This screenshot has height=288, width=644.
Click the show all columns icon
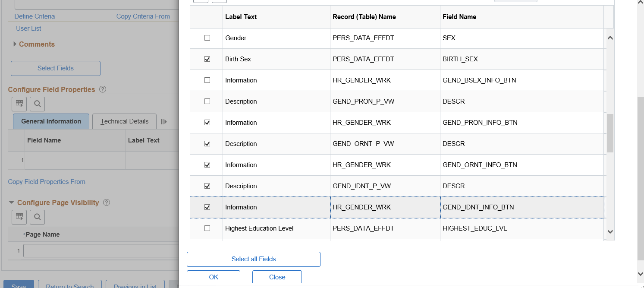[163, 122]
